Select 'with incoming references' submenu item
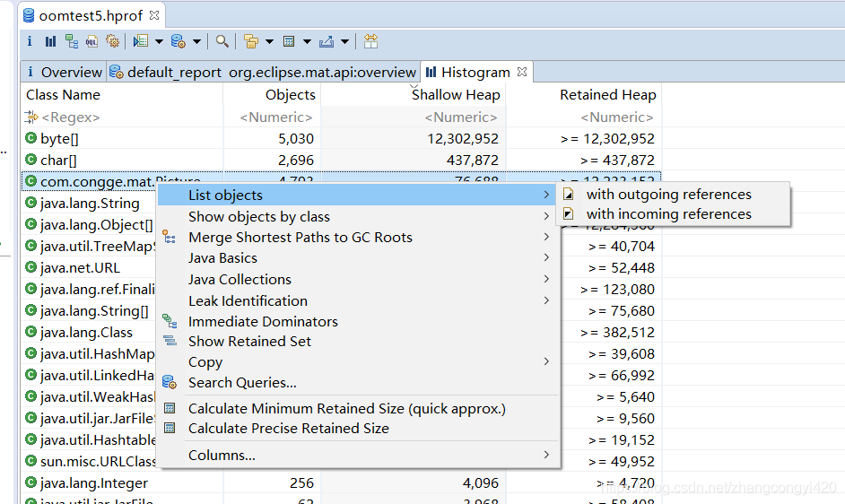This screenshot has height=504, width=845. click(x=668, y=214)
